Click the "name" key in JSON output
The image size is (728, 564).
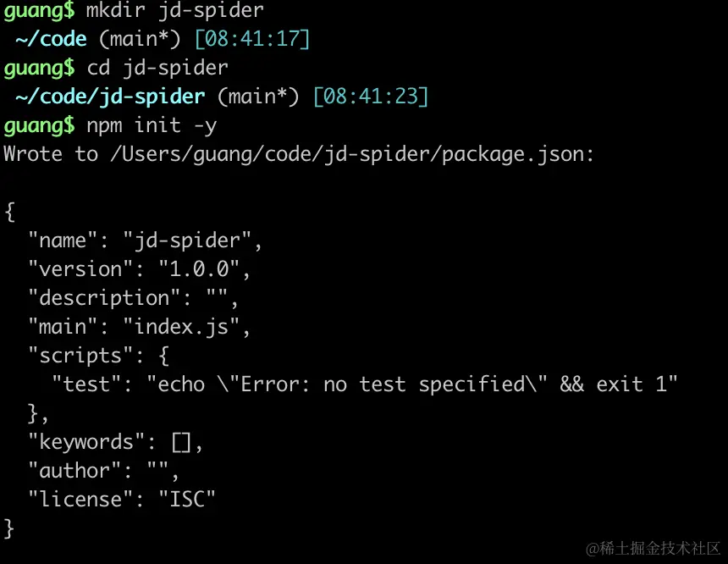tap(63, 241)
